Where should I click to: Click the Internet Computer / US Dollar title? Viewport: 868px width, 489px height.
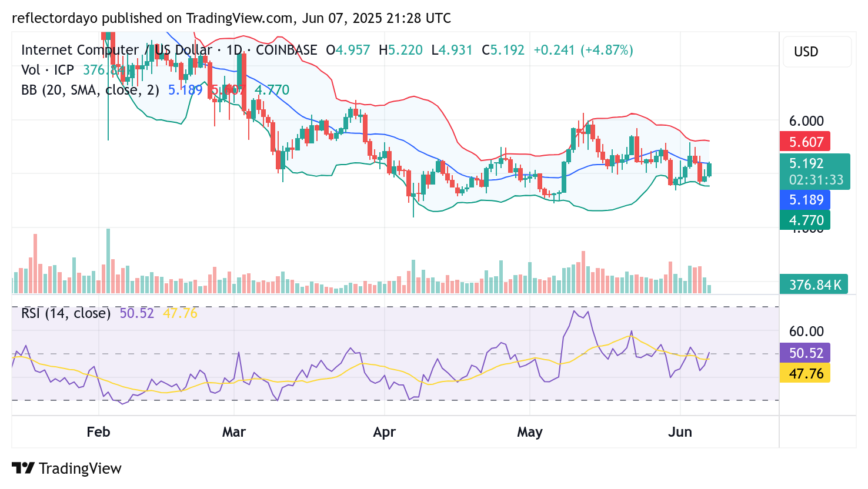(116, 50)
